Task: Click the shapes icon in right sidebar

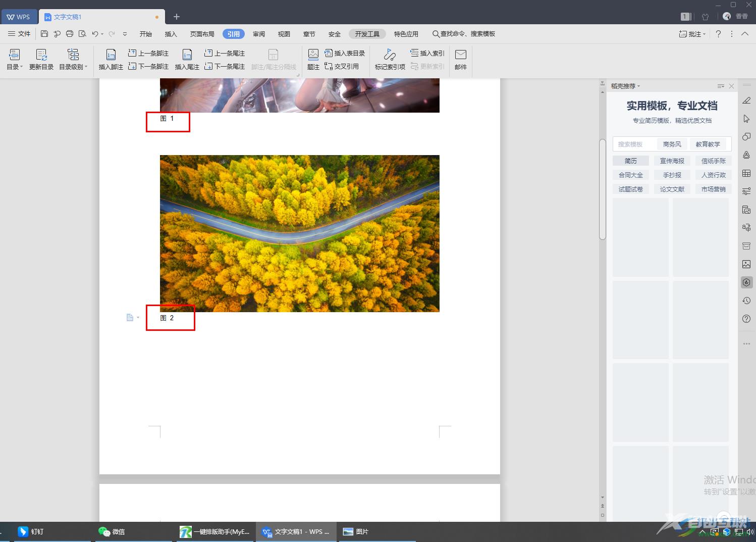Action: (747, 137)
